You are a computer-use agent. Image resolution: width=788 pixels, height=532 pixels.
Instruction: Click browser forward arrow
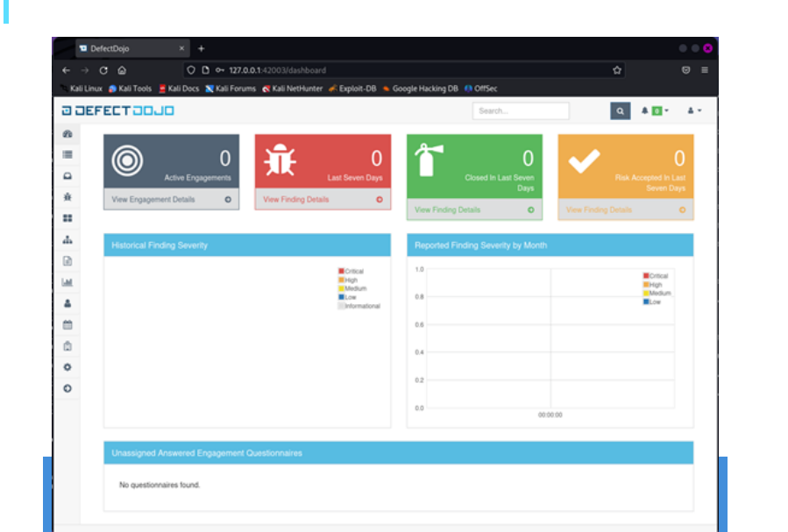pos(85,70)
